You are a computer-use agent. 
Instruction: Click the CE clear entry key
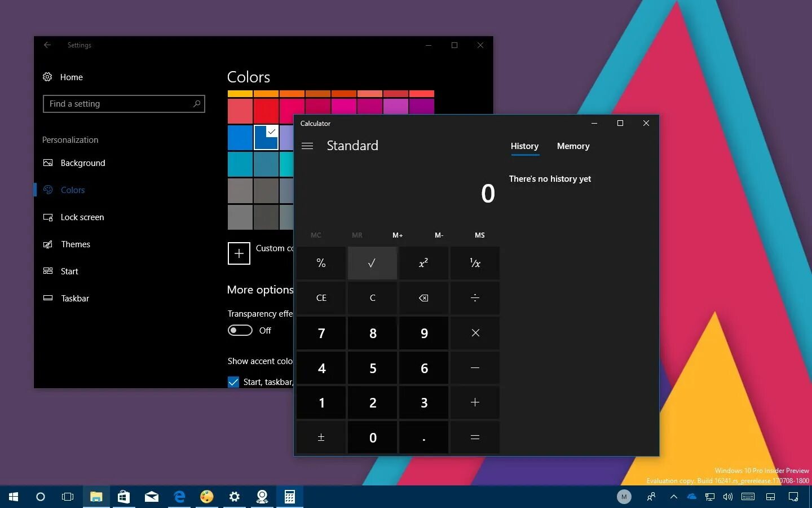tap(321, 298)
